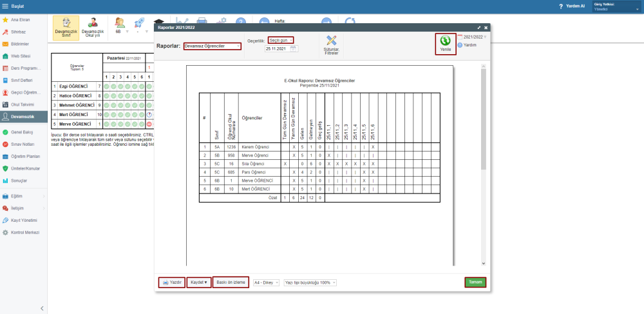Click Yardım Al in the top bar
Image resolution: width=644 pixels, height=314 pixels.
point(572,6)
